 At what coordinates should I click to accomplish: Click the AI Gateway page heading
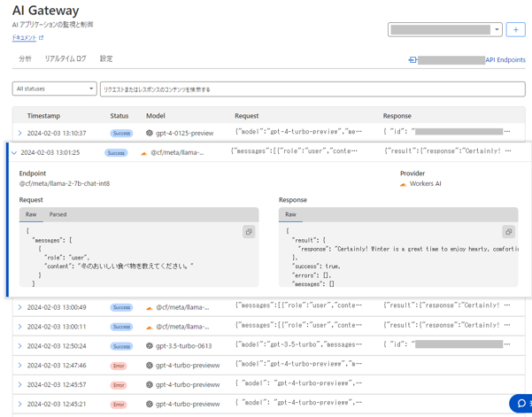coord(45,11)
